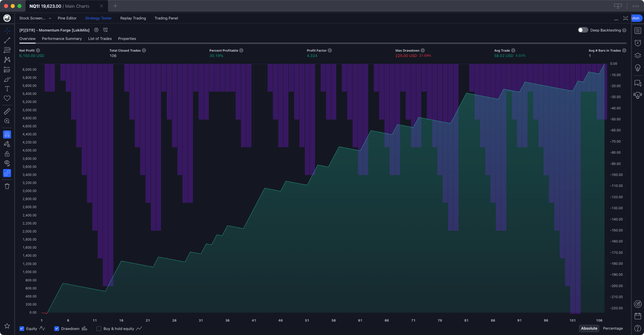
Task: Select the text annotation tool
Action: [7, 89]
